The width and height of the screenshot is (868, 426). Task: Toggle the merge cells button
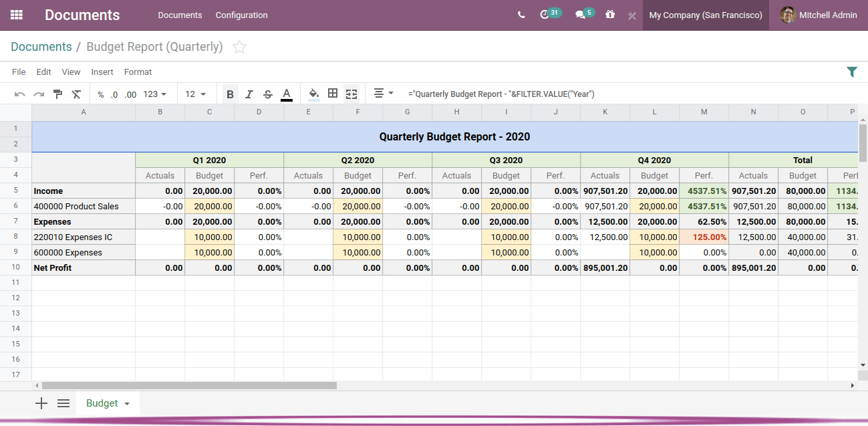351,94
